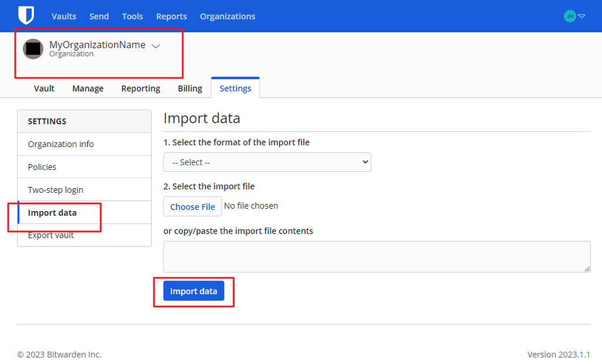
Task: Click Choose File to pick an import file
Action: point(192,206)
